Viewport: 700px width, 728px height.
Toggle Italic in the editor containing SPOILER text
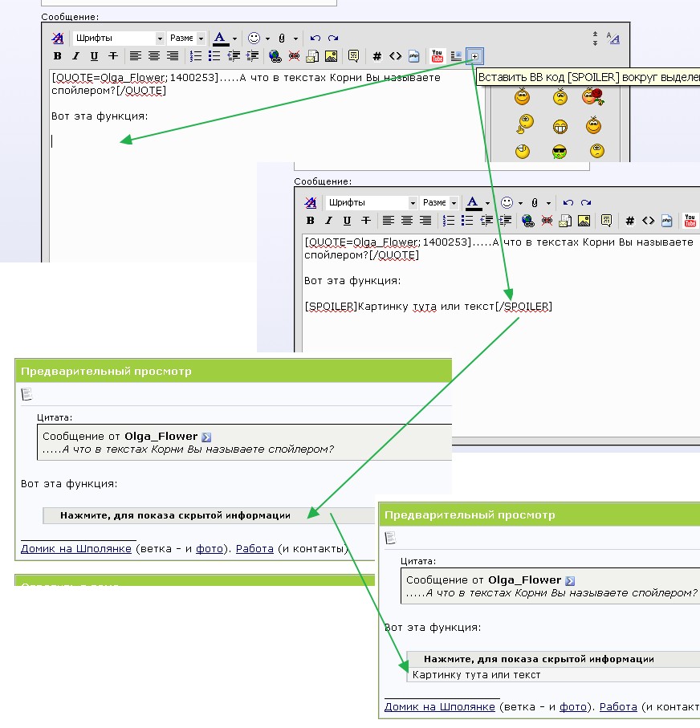coord(328,221)
